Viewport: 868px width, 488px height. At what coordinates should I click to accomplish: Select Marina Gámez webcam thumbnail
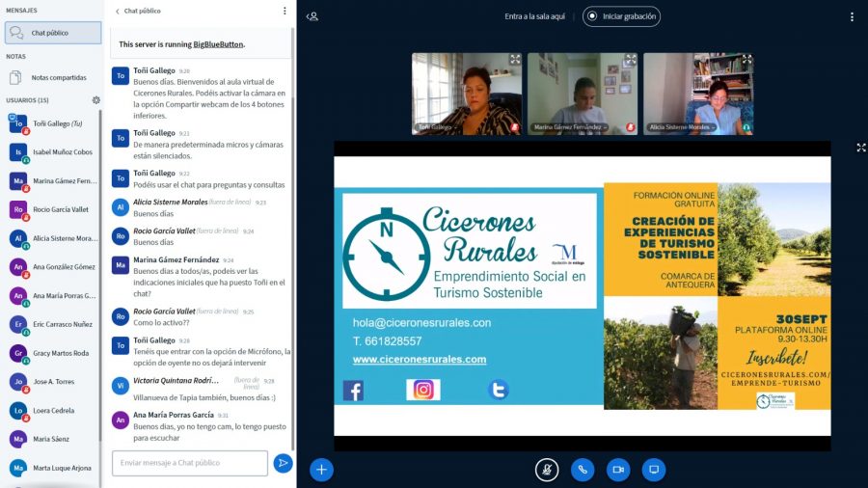[583, 95]
